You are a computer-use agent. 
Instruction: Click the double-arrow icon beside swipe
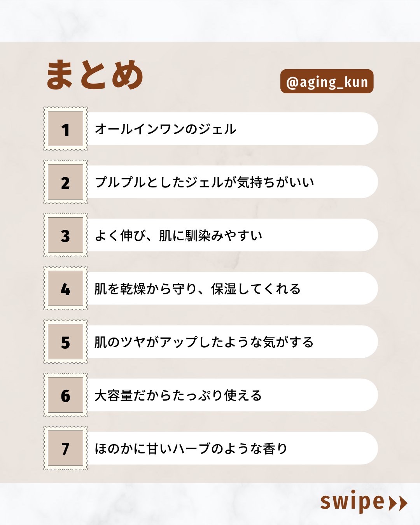click(x=398, y=503)
